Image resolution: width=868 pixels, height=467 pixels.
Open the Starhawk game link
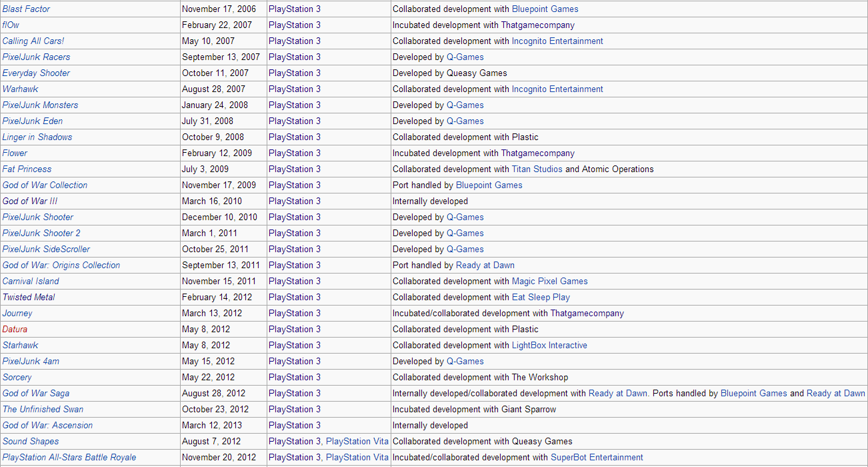(20, 345)
